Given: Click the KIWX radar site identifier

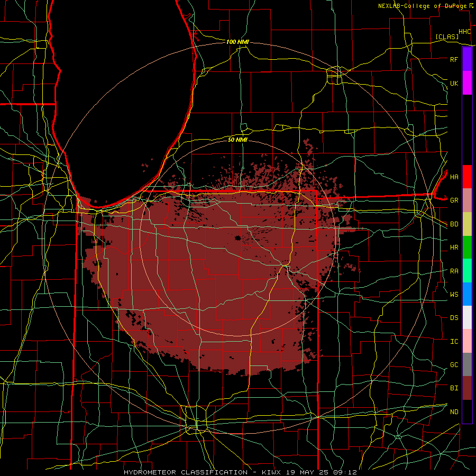Looking at the screenshot, I should [271, 472].
